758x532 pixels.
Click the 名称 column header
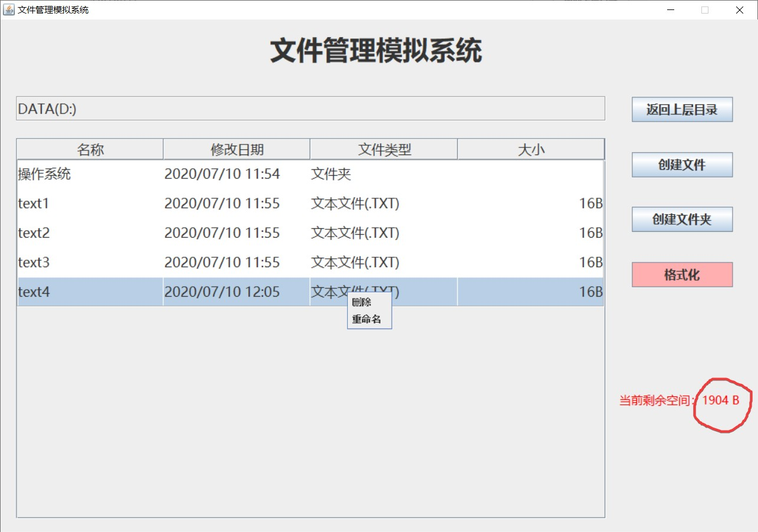click(x=90, y=150)
